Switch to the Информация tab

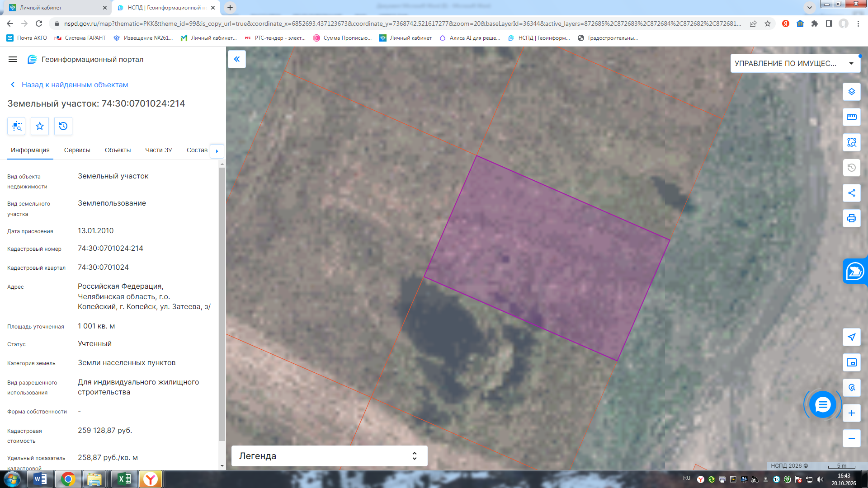30,150
